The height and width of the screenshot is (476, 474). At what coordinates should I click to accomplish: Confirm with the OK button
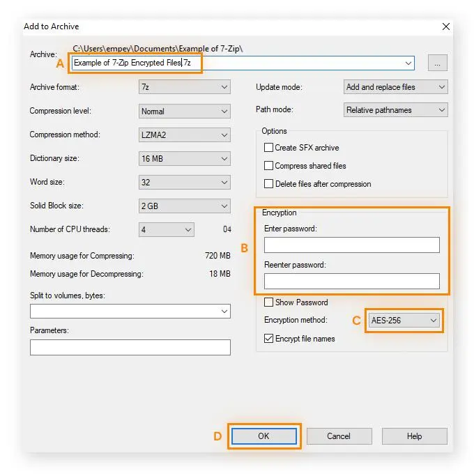(x=264, y=436)
